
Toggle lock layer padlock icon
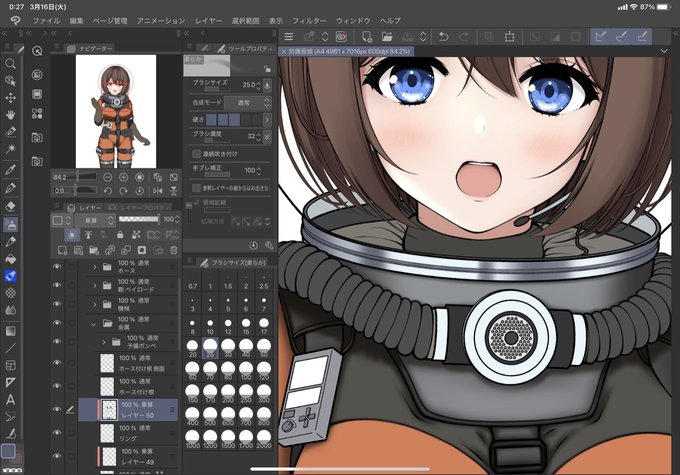pyautogui.click(x=120, y=235)
